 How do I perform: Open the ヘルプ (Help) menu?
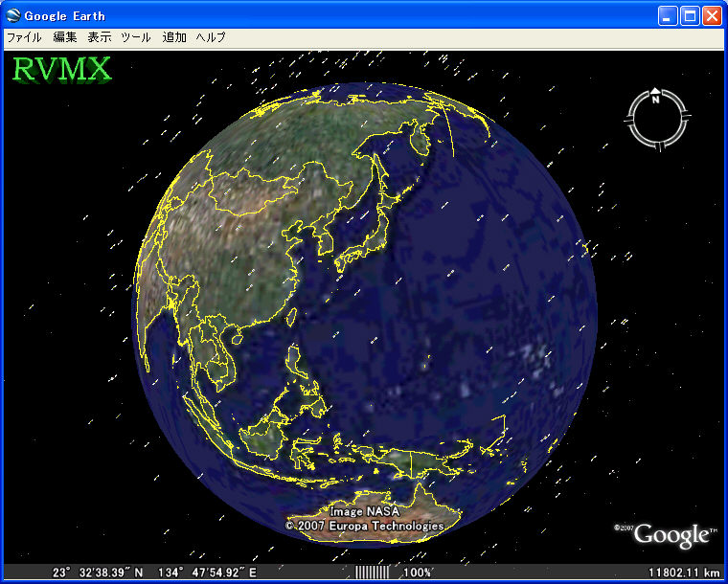coord(211,37)
